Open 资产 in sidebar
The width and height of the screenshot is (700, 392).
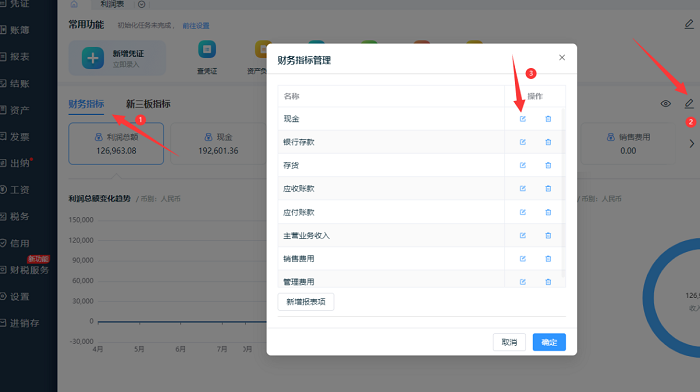click(20, 110)
